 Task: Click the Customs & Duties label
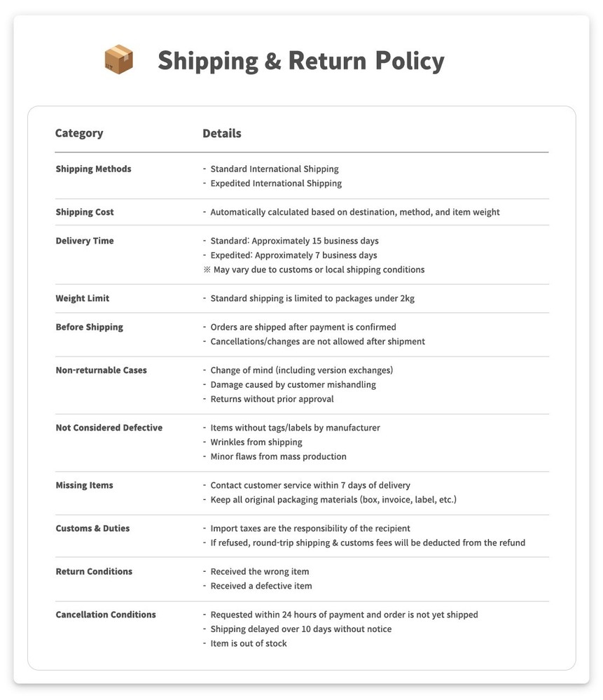click(x=92, y=528)
